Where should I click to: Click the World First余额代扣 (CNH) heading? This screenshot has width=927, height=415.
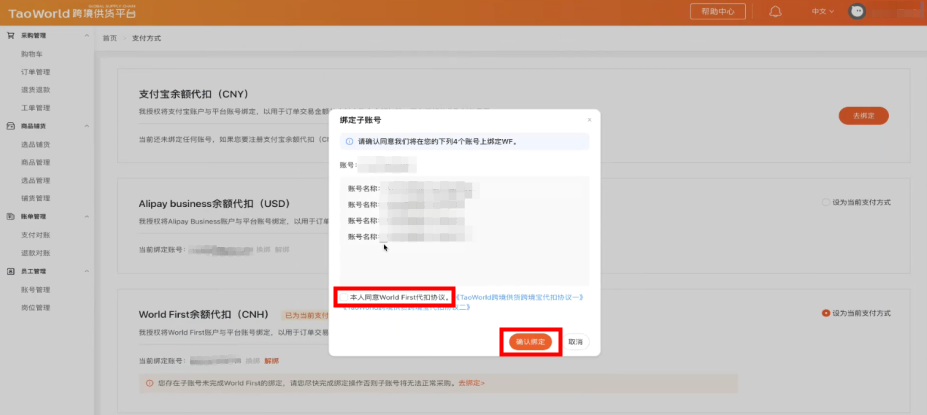[x=204, y=314]
